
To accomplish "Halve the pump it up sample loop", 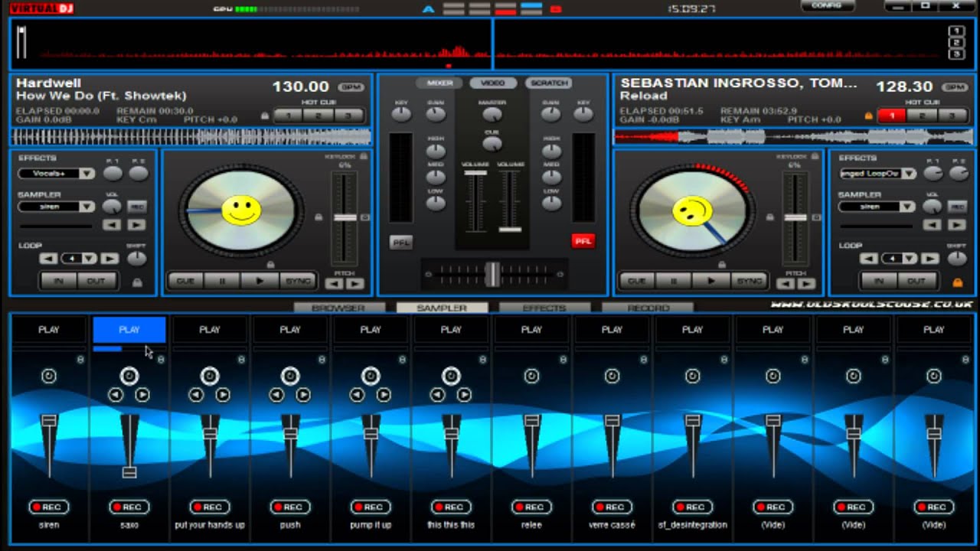I will coord(357,395).
